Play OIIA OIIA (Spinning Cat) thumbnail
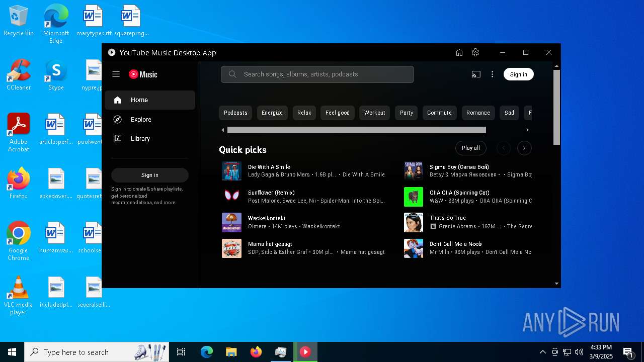Viewport: 644px width, 362px height. (x=414, y=197)
